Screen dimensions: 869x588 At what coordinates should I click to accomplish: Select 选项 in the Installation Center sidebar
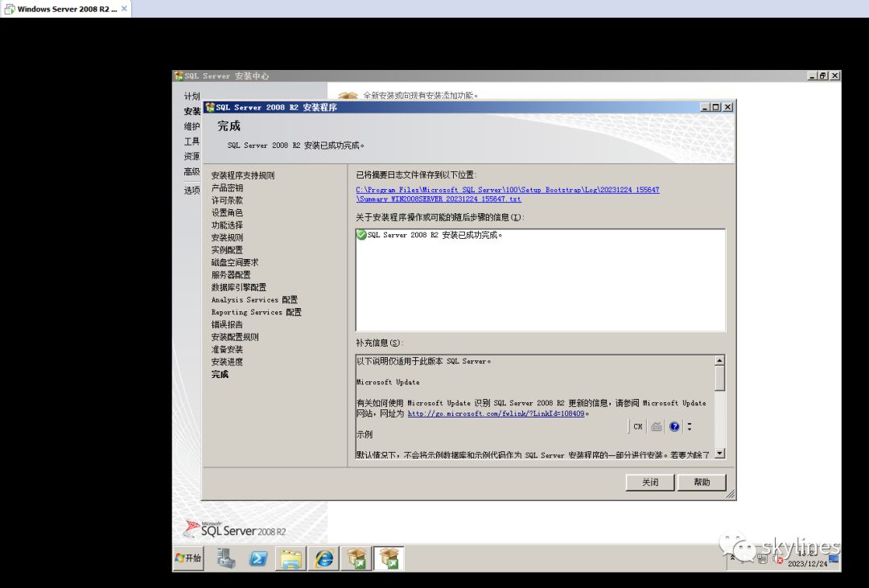click(192, 191)
